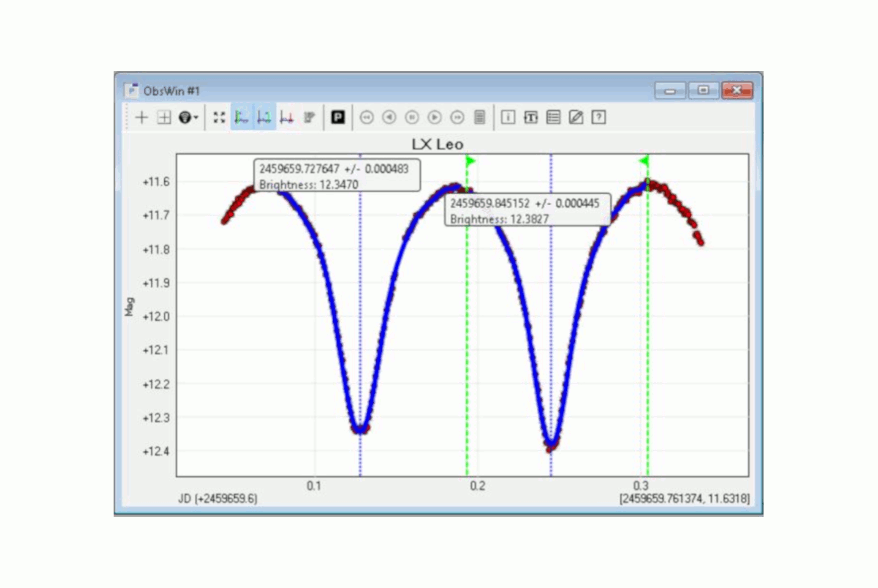Screen dimensions: 878x588
Task: Open the info 'i' toolbar icon
Action: point(508,117)
